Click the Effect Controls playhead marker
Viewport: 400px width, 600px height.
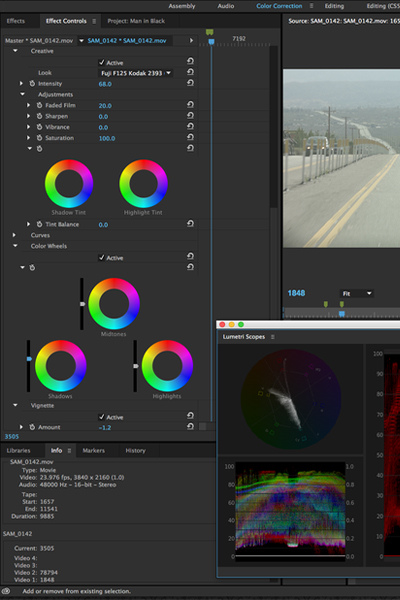(x=211, y=41)
